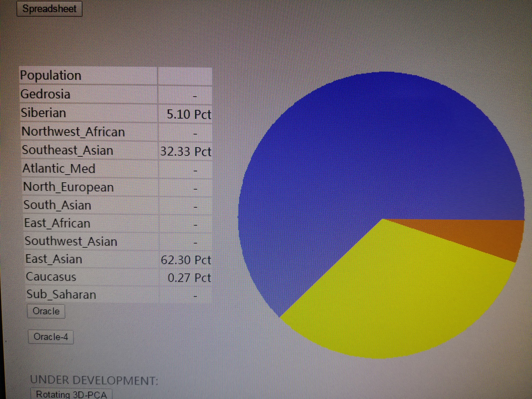The image size is (532, 399).
Task: Click the 0.27 Pct value
Action: [x=189, y=278]
